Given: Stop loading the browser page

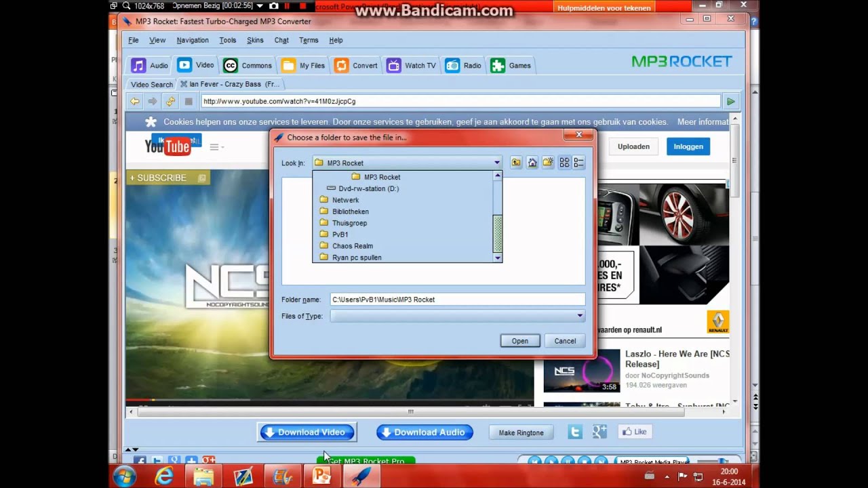Looking at the screenshot, I should tap(189, 101).
